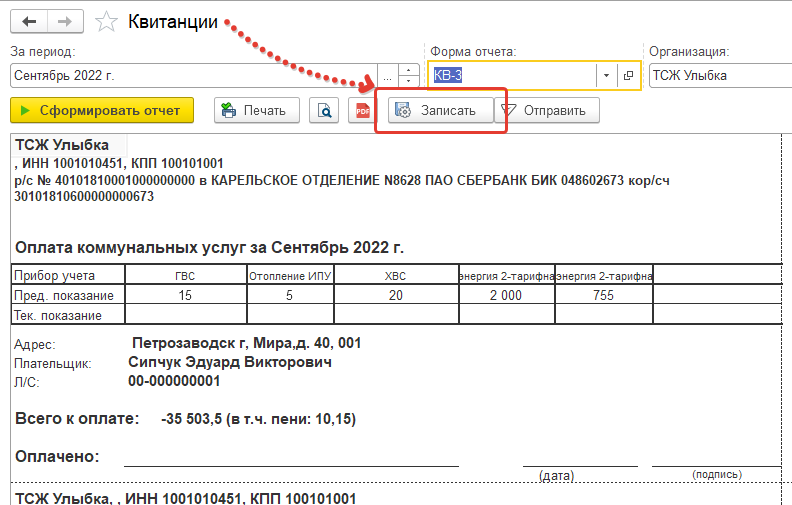The image size is (792, 505).
Task: Go forward with the right arrow button
Action: (65, 22)
